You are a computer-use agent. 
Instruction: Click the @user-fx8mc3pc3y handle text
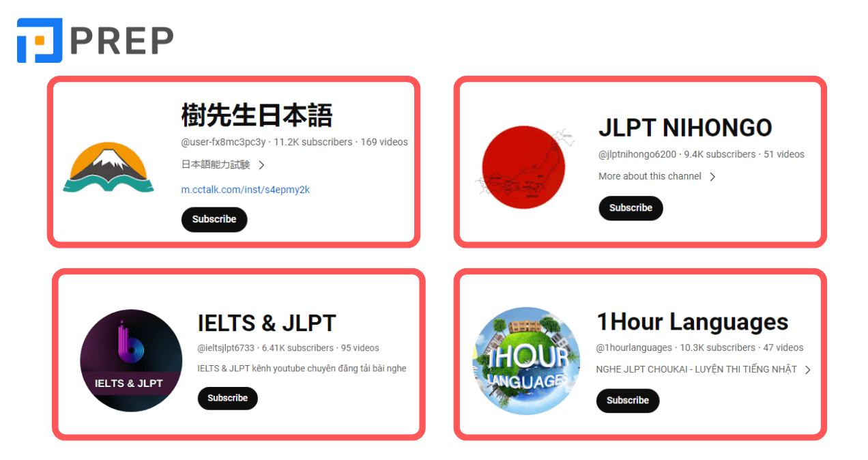[x=223, y=142]
